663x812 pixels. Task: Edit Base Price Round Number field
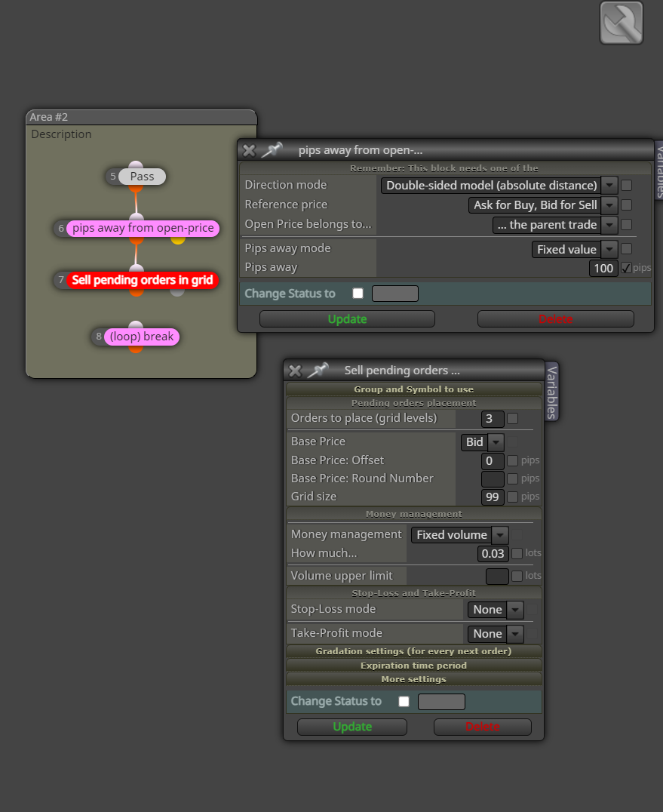[493, 479]
